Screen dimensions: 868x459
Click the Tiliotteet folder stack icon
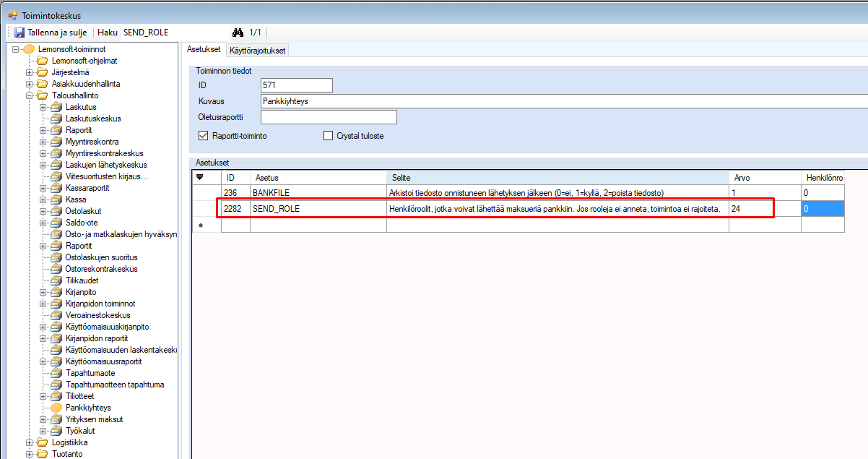click(x=56, y=396)
